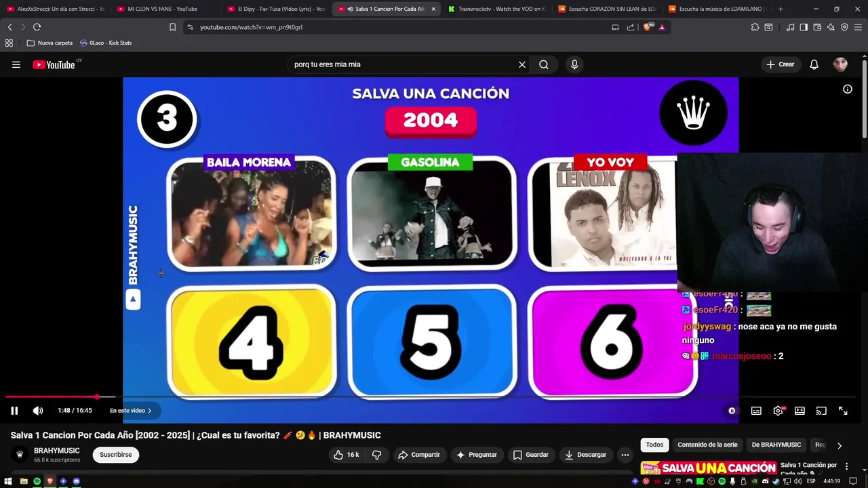Mute the video volume
Screen dimensions: 868x488
38,410
